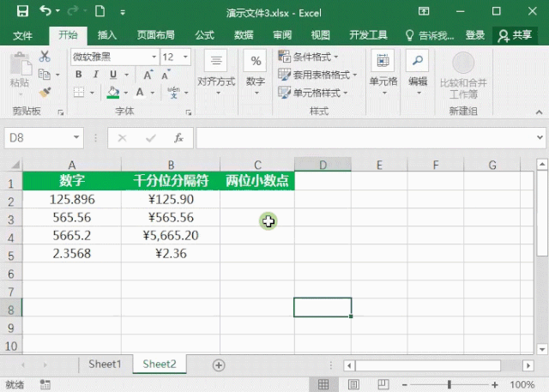Click the Name Box showing D8
Screen dimensions: 549x392
(38, 137)
